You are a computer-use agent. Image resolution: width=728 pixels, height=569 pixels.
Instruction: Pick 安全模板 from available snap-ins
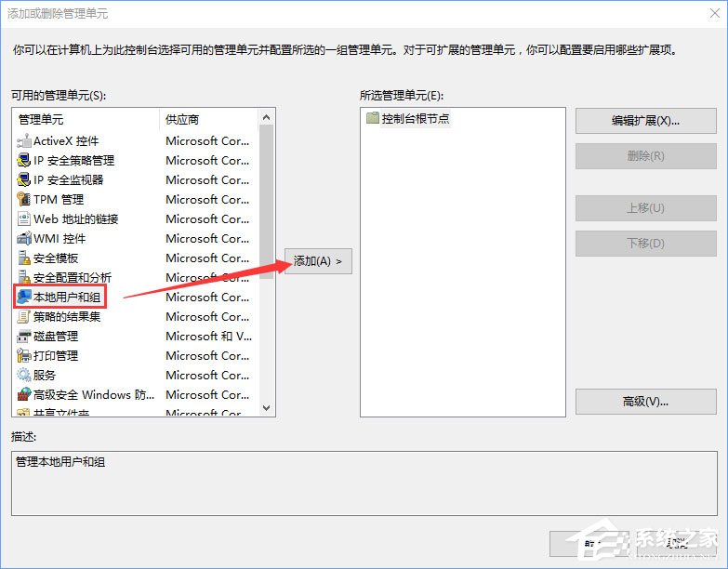click(x=56, y=258)
